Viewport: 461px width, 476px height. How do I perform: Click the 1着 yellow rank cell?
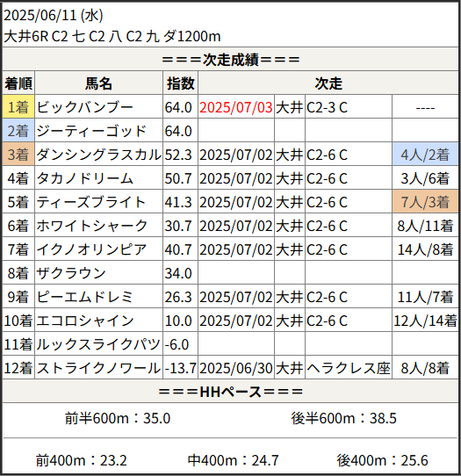(18, 106)
